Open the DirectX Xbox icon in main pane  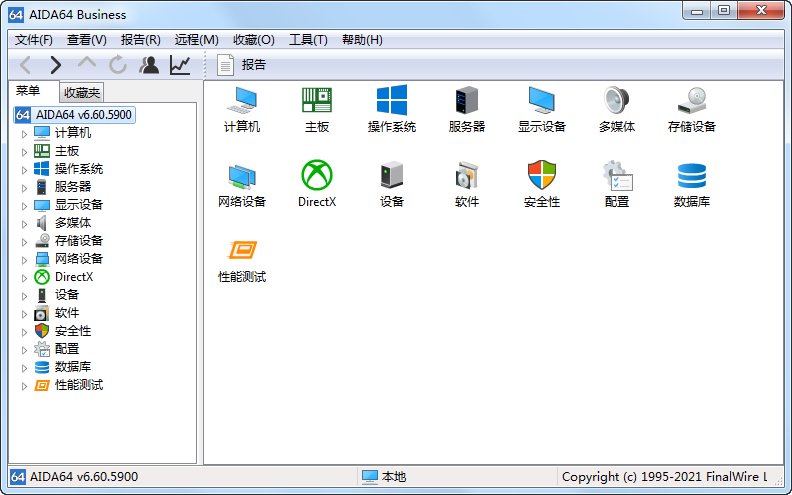tap(317, 184)
